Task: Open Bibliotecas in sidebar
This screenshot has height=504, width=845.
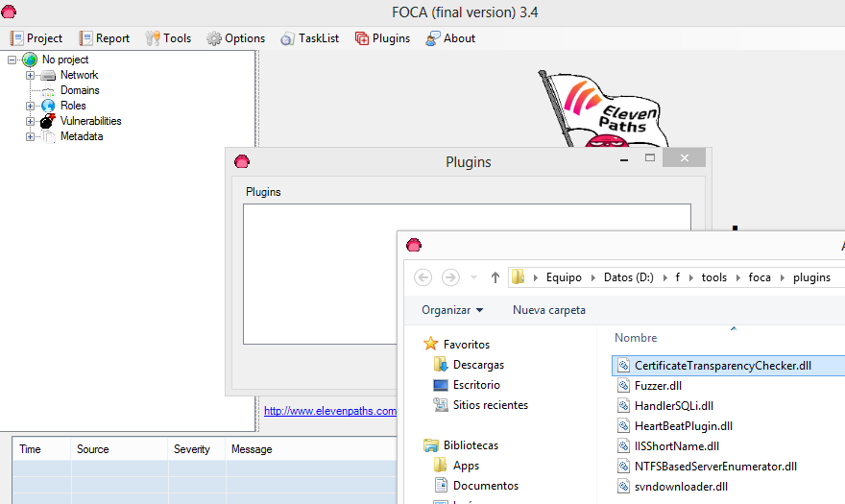Action: [471, 445]
